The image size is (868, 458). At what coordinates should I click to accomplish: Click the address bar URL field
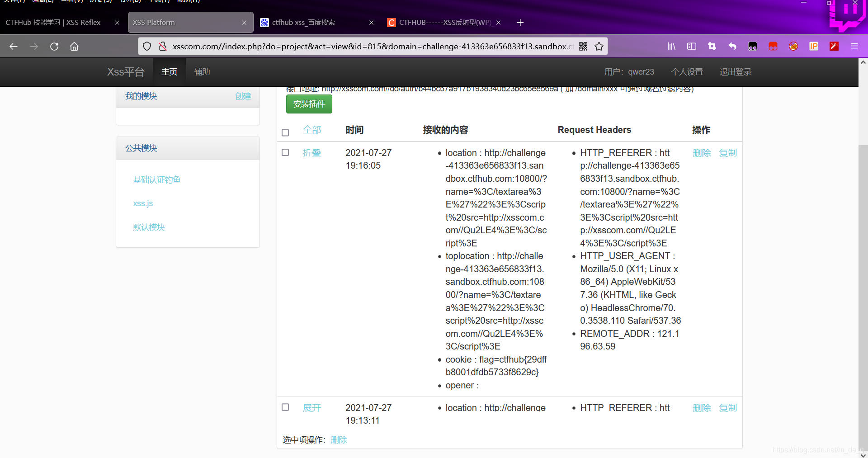coord(373,47)
